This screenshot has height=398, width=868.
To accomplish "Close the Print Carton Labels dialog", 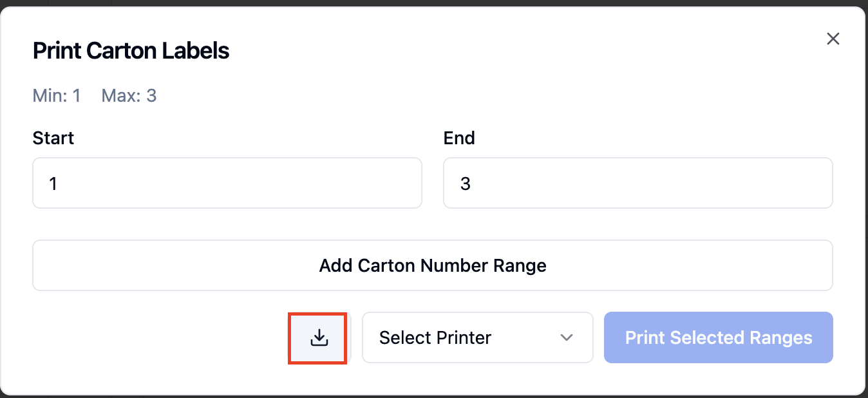I will pyautogui.click(x=833, y=39).
